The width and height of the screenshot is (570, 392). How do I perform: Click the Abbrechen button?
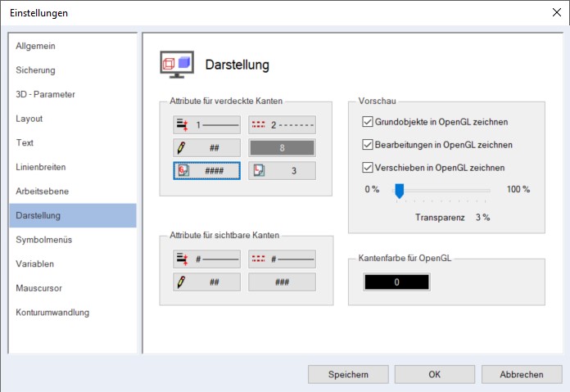pyautogui.click(x=522, y=374)
